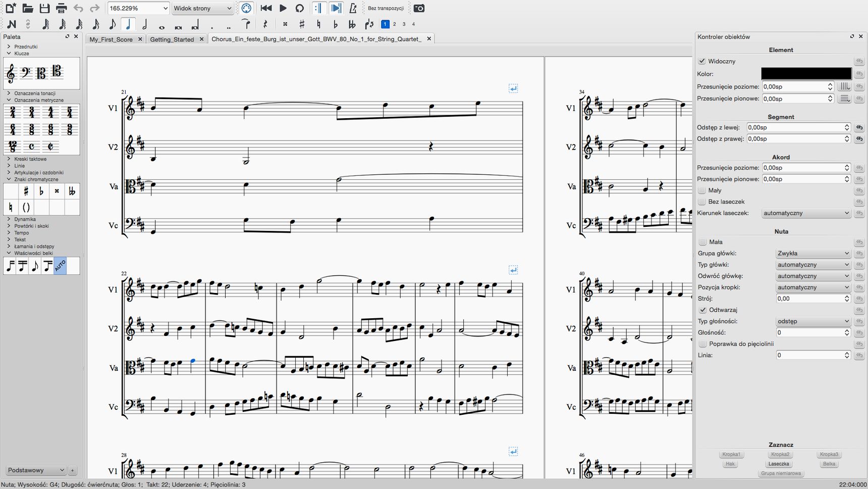Flip note stem direction icon
This screenshot has height=489, width=868.
[369, 24]
